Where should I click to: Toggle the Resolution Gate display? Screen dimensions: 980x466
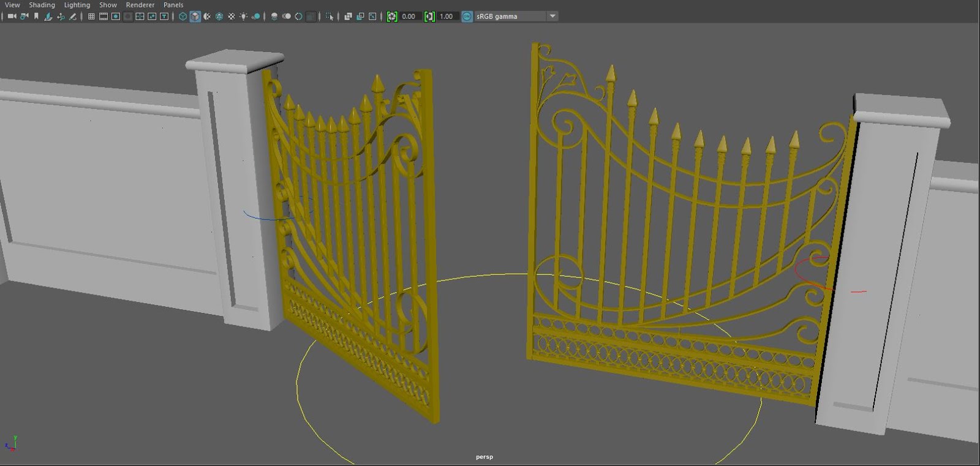116,17
